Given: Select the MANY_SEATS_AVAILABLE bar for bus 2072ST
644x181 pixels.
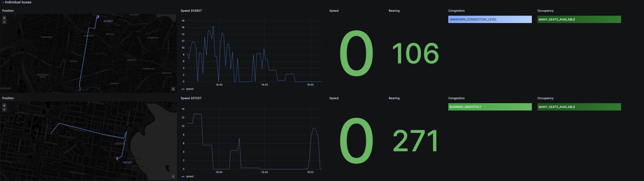Looking at the screenshot, I should coord(579,107).
